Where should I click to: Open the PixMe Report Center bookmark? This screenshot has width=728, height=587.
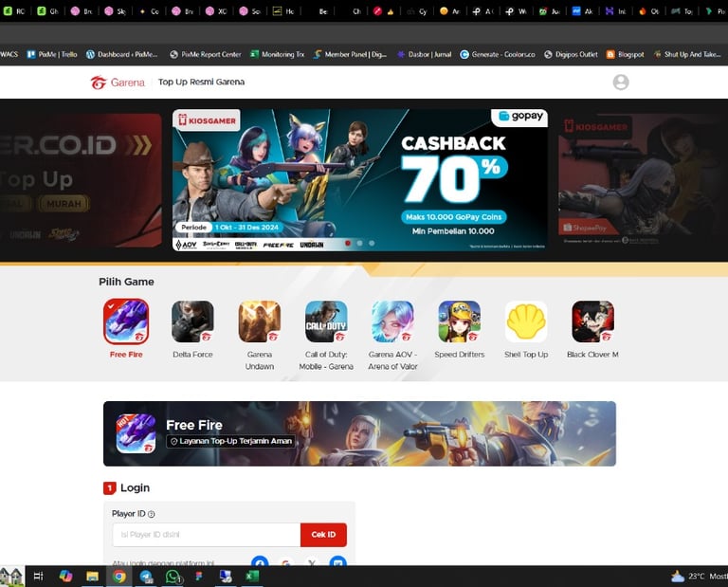[206, 54]
